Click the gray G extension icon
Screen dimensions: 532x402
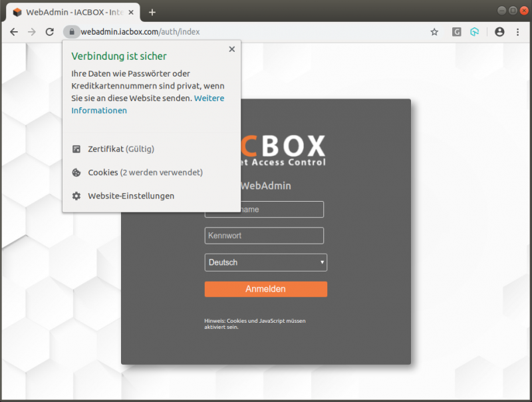click(x=457, y=32)
